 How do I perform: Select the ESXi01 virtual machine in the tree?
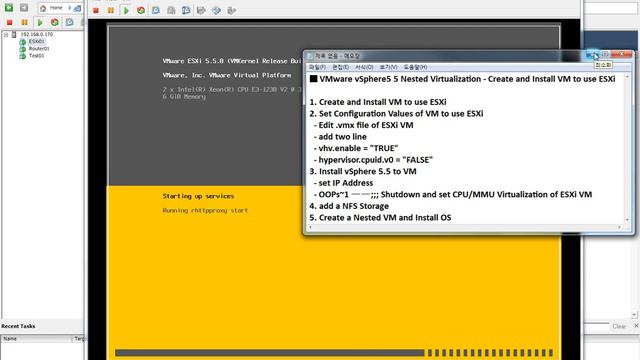pyautogui.click(x=36, y=41)
